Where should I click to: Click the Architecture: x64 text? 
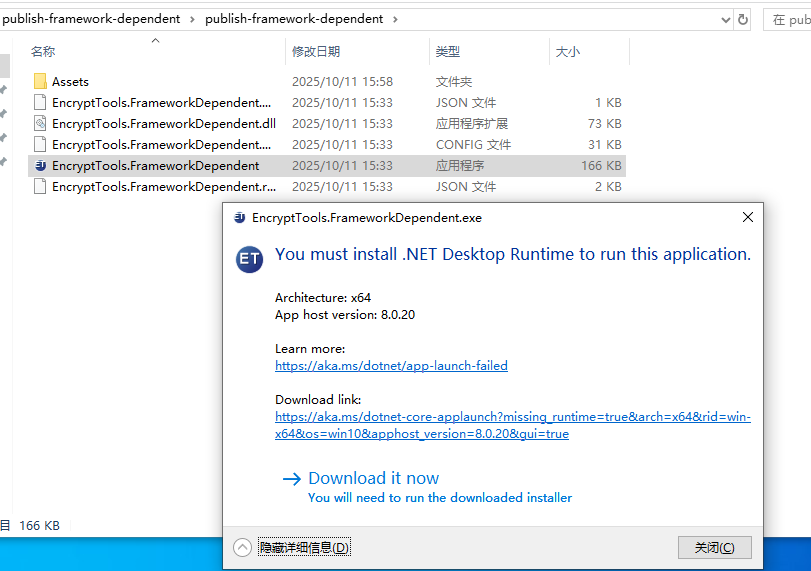(323, 297)
